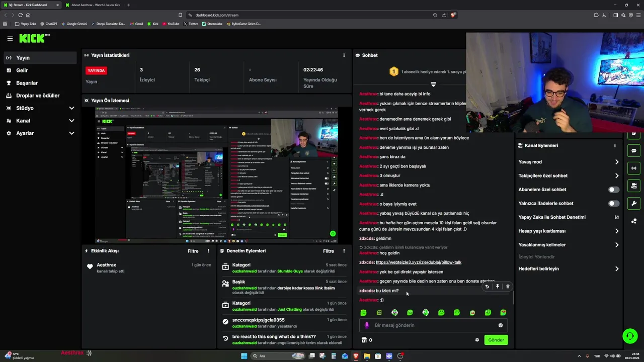Toggle Yalnızca ifadelerle sohbet switch
This screenshot has height=362, width=644.
(x=614, y=204)
